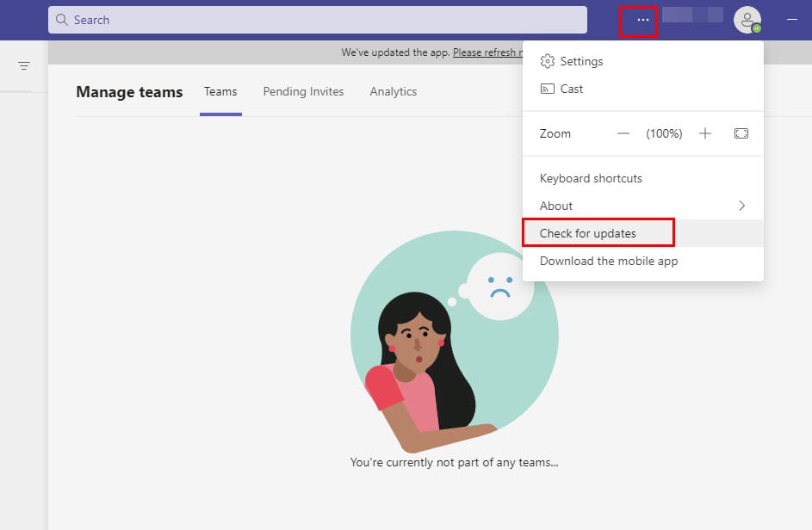Expand the About submenu arrow

(741, 206)
